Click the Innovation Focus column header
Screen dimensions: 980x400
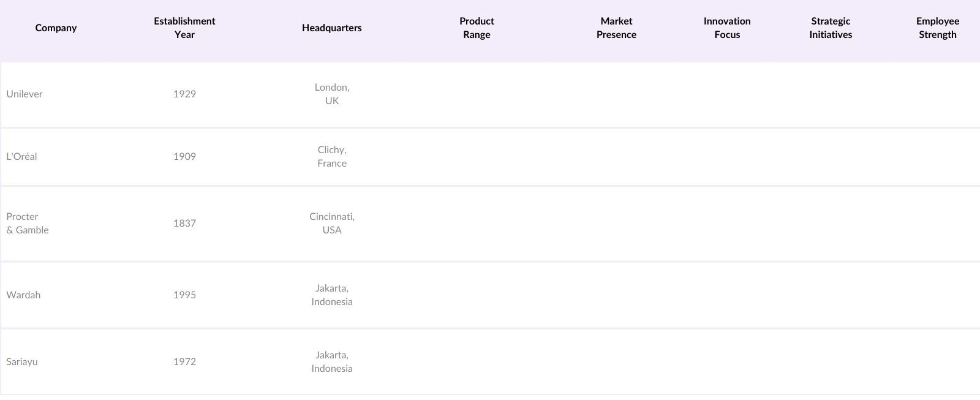(727, 28)
